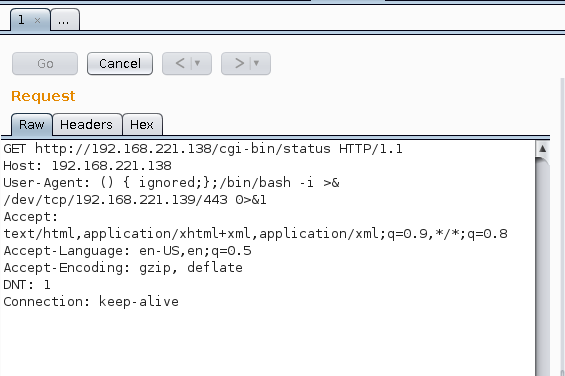Image resolution: width=565 pixels, height=376 pixels.
Task: Click the orange Request heading
Action: coord(43,96)
